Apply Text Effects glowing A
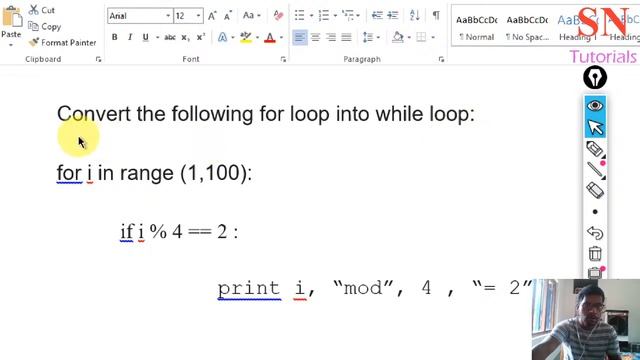This screenshot has width=640, height=360. [x=222, y=37]
